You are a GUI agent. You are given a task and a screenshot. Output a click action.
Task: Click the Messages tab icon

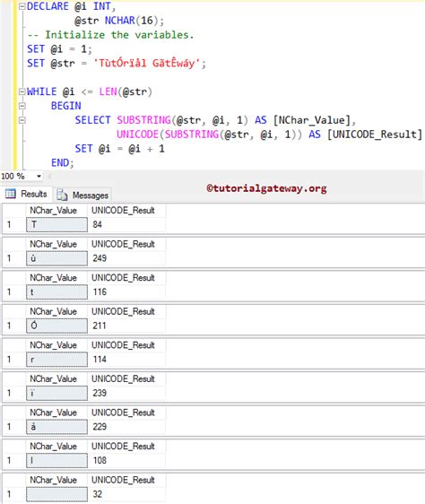[x=62, y=195]
